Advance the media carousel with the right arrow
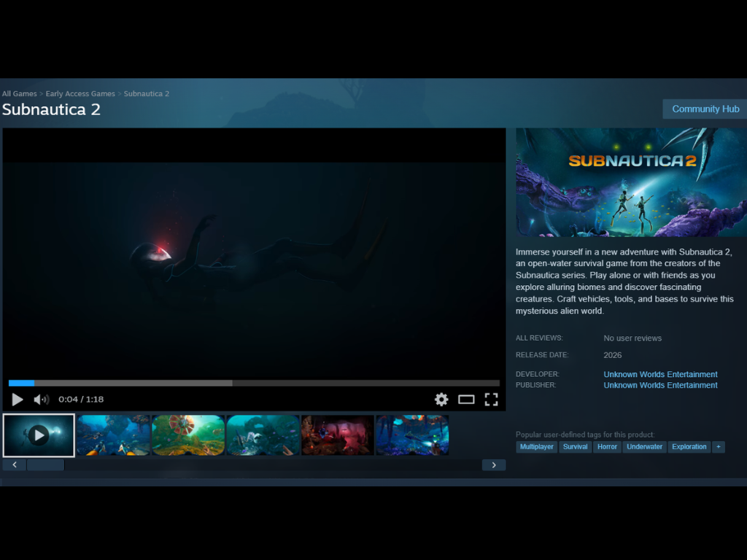The height and width of the screenshot is (560, 747). [x=494, y=464]
